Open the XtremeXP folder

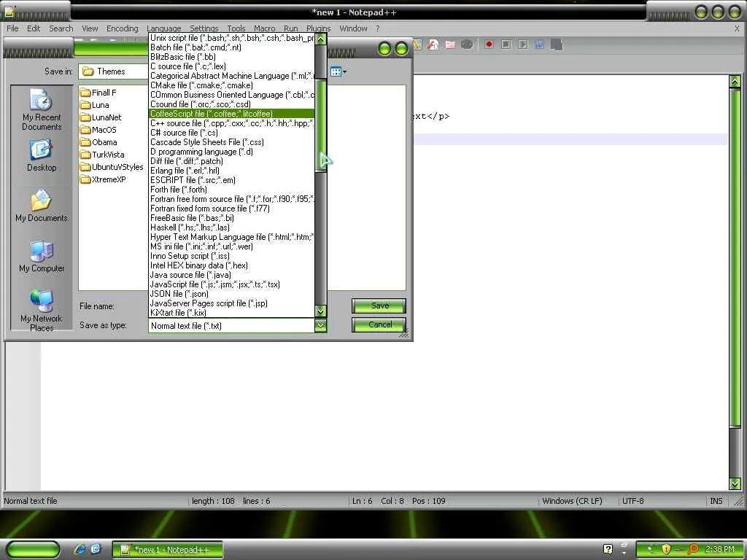(x=104, y=179)
